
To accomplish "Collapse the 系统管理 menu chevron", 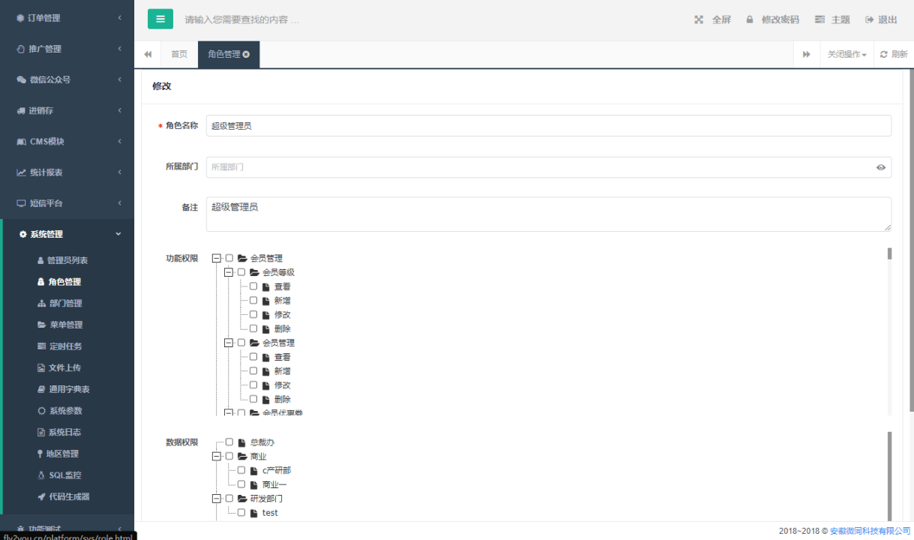I will (x=118, y=234).
